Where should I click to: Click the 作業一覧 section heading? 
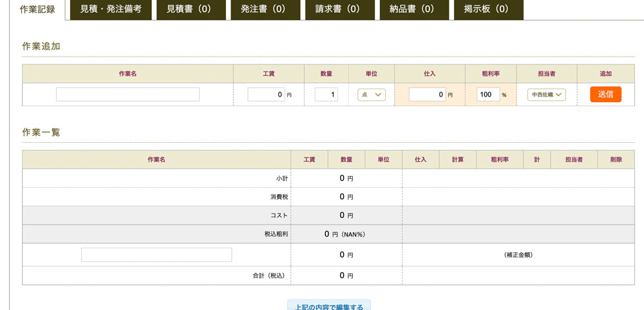point(41,132)
